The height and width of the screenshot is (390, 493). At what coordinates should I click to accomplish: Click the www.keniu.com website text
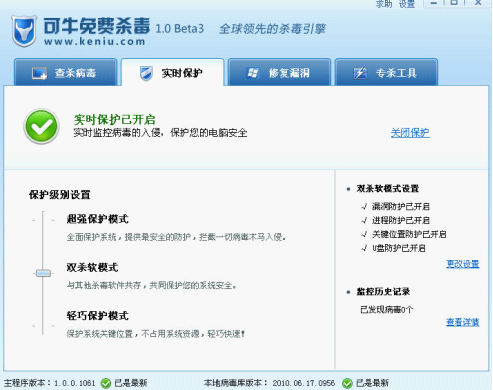tap(94, 42)
